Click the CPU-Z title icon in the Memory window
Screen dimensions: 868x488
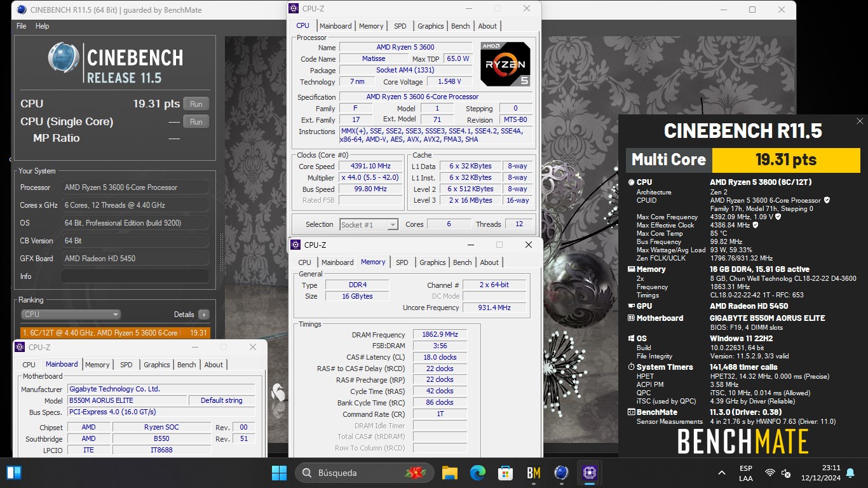(295, 245)
